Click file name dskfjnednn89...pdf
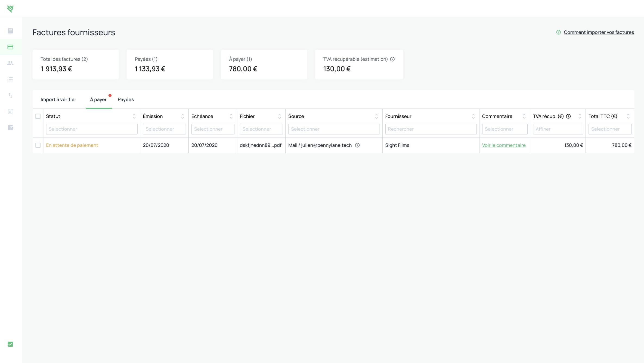 point(261,145)
